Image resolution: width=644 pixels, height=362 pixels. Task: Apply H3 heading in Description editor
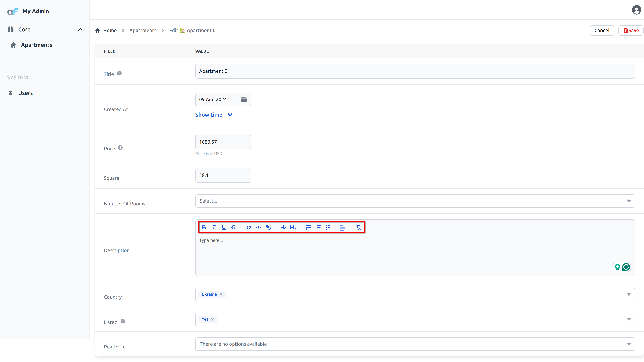[293, 227]
